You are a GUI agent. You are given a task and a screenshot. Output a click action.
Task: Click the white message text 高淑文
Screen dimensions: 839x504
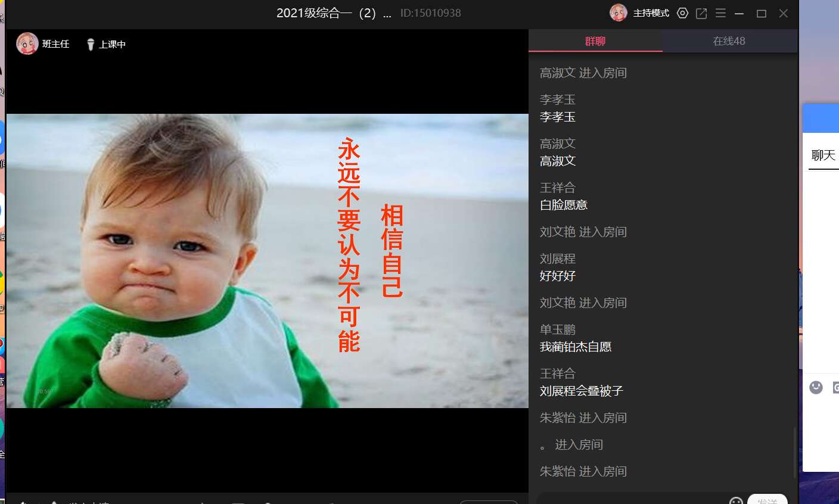pos(558,161)
